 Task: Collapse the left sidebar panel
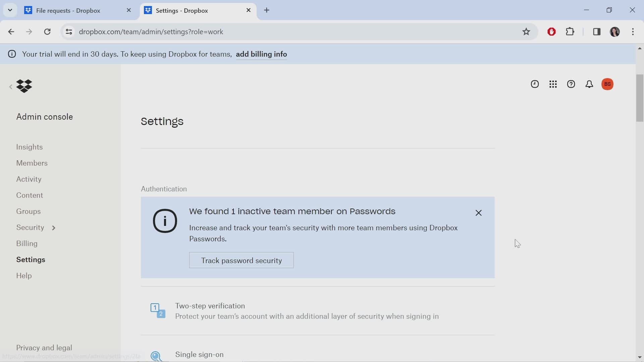11,86
